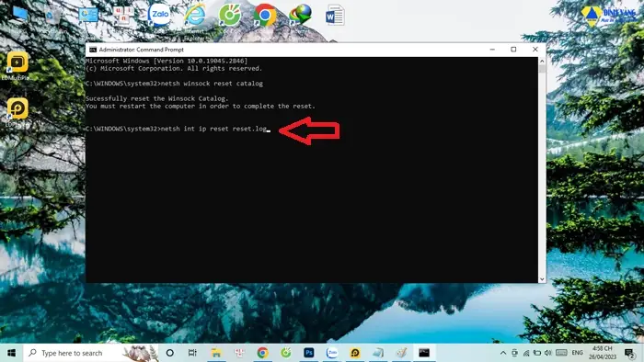
Task: Open File Explorer from the taskbar
Action: click(x=216, y=353)
